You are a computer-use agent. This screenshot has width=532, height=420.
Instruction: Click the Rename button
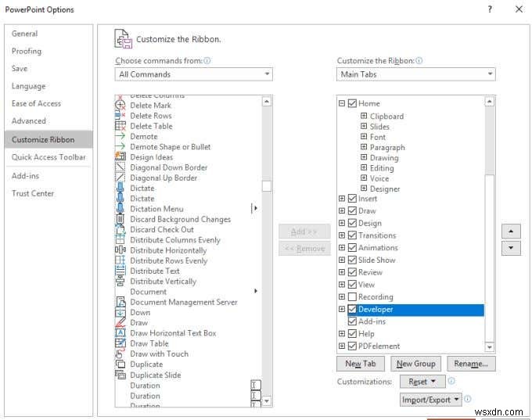click(471, 364)
